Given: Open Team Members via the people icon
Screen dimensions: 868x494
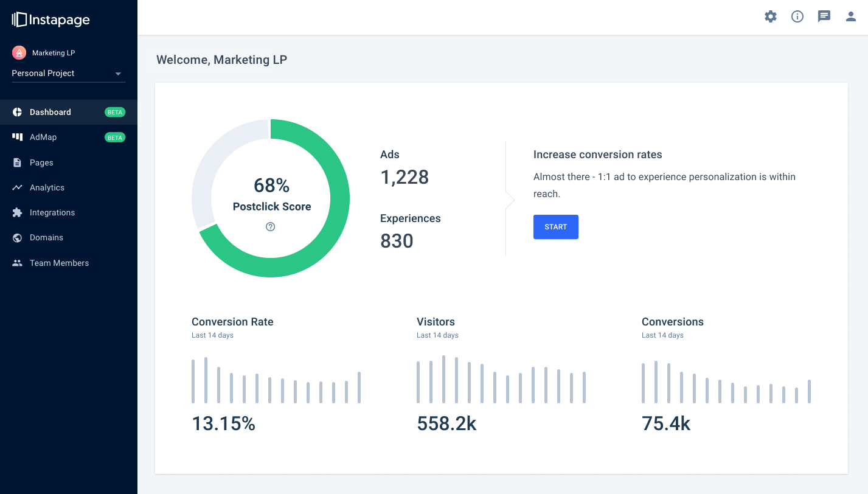Looking at the screenshot, I should click(18, 262).
